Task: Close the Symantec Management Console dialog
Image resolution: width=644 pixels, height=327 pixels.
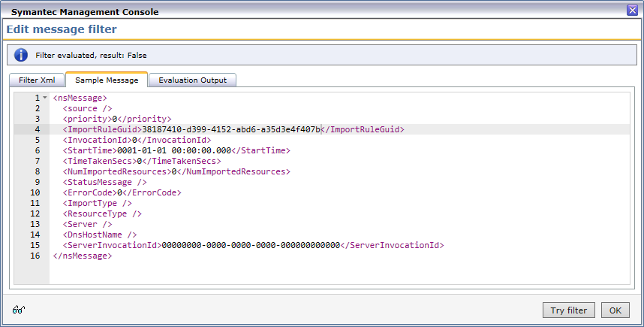Action: tap(632, 11)
